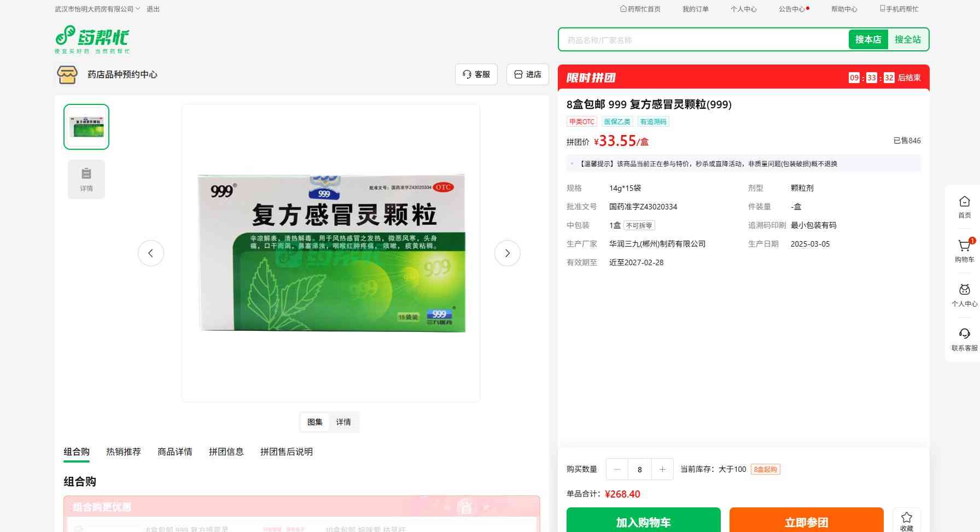The height and width of the screenshot is (532, 980).
Task: Increase purchase quantity with plus button
Action: 662,469
